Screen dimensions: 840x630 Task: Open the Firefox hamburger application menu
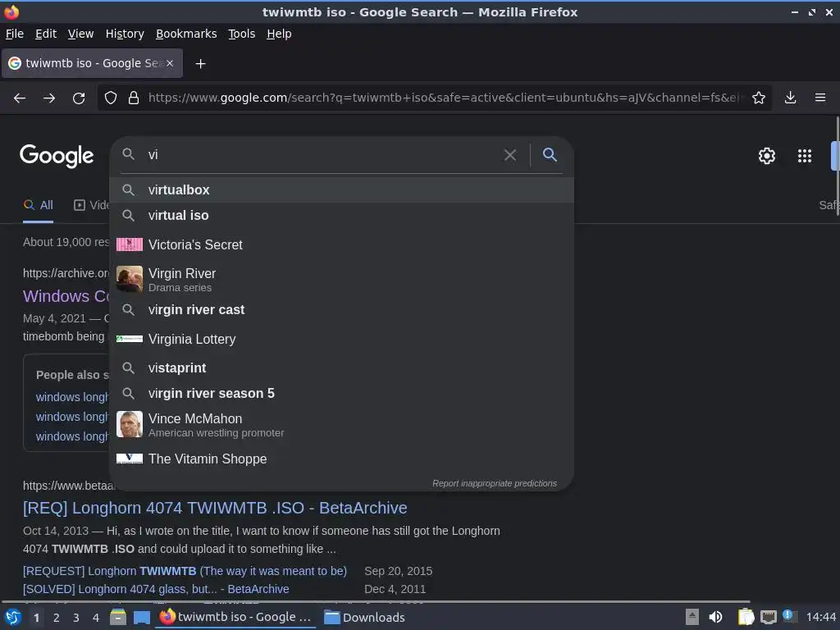820,98
